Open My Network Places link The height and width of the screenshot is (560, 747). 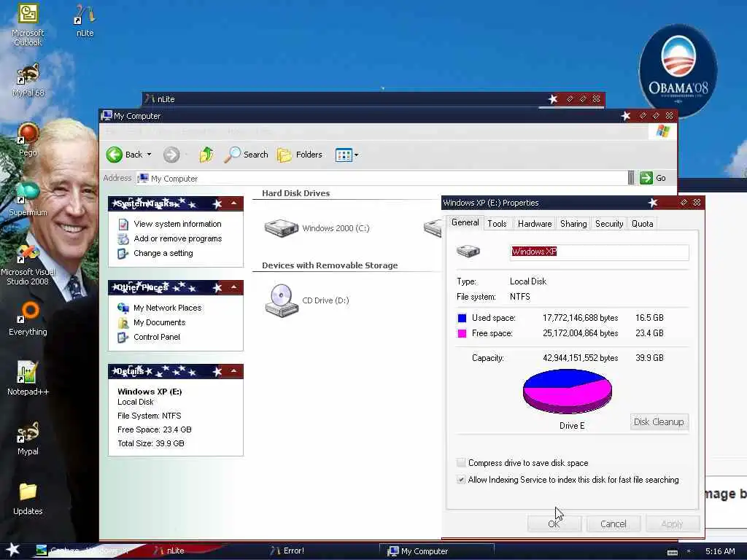[167, 308]
